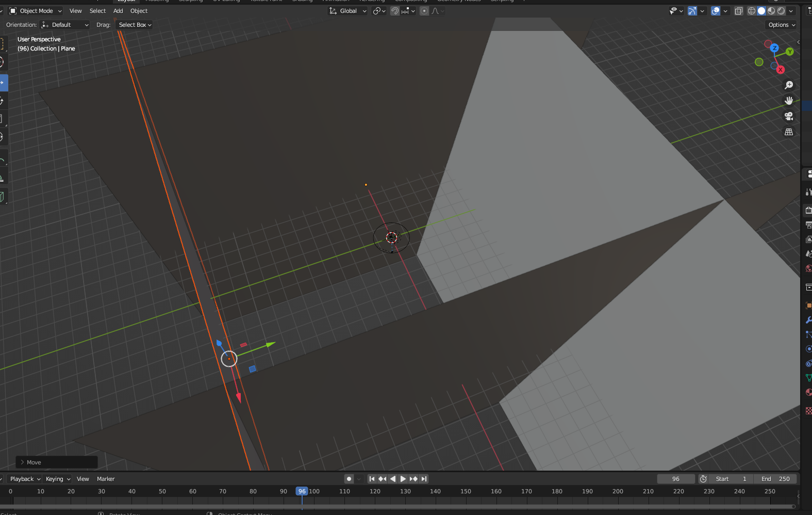This screenshot has height=515, width=812.
Task: Click the green Y axis on navigation gizmo
Action: [790, 52]
